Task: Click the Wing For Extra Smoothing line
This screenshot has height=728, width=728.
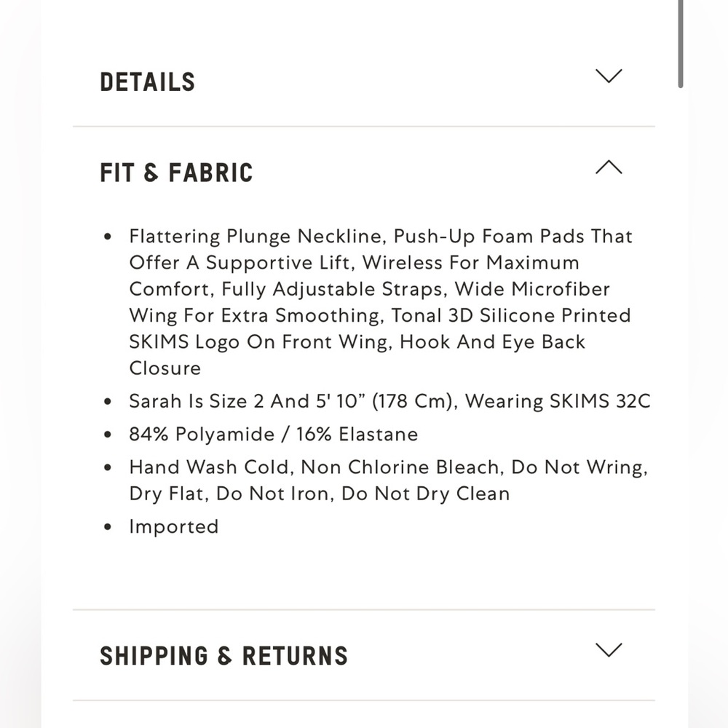Action: (380, 316)
